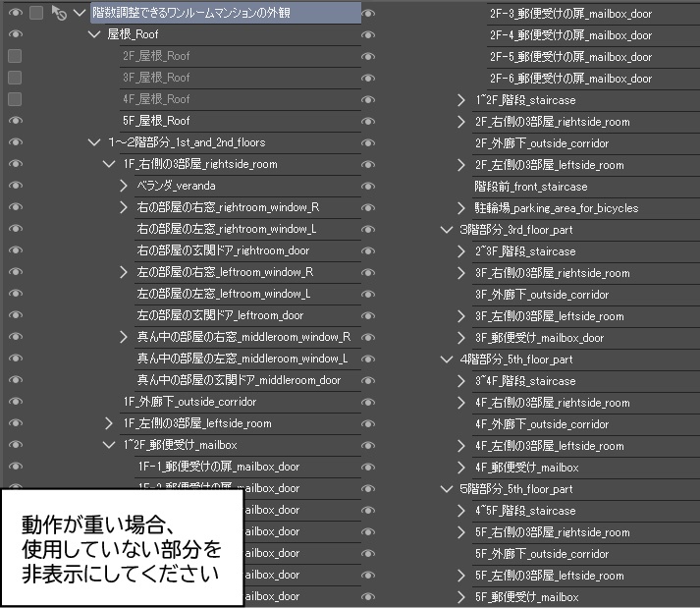Expand 3F_郵便受け_mailbox_door group

coord(461,338)
